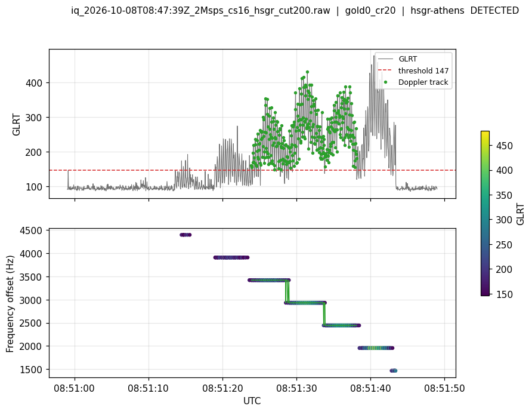Click the .raw IQ filename in the title
This screenshot has width=532, height=412.
coord(200,11)
